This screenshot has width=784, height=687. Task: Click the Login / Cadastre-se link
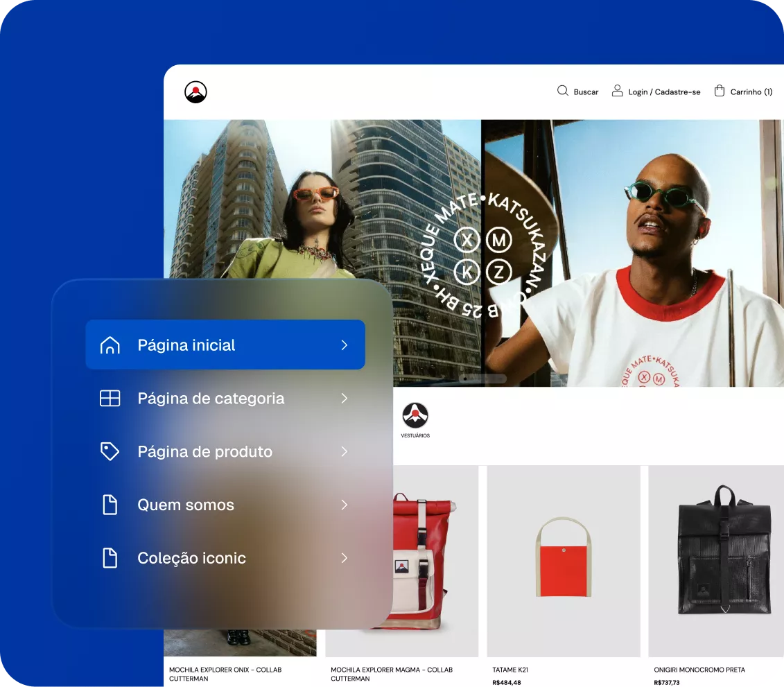(663, 91)
